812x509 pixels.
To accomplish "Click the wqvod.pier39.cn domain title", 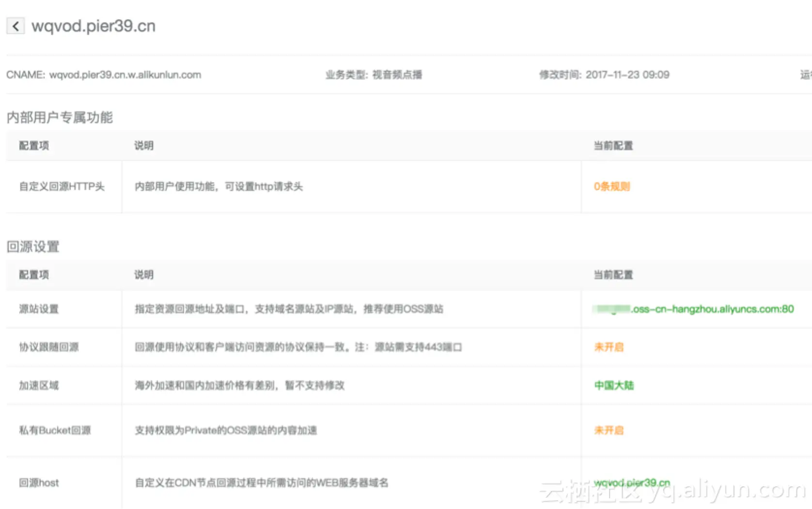I will click(94, 26).
